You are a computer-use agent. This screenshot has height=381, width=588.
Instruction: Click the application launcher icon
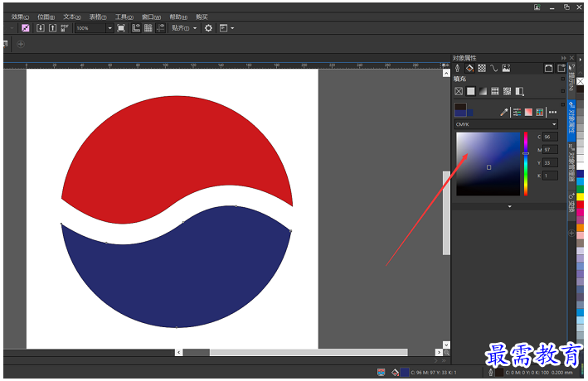[223, 28]
